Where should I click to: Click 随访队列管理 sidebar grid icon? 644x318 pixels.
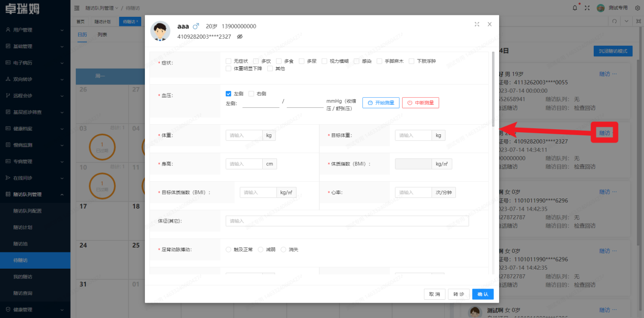pyautogui.click(x=8, y=194)
